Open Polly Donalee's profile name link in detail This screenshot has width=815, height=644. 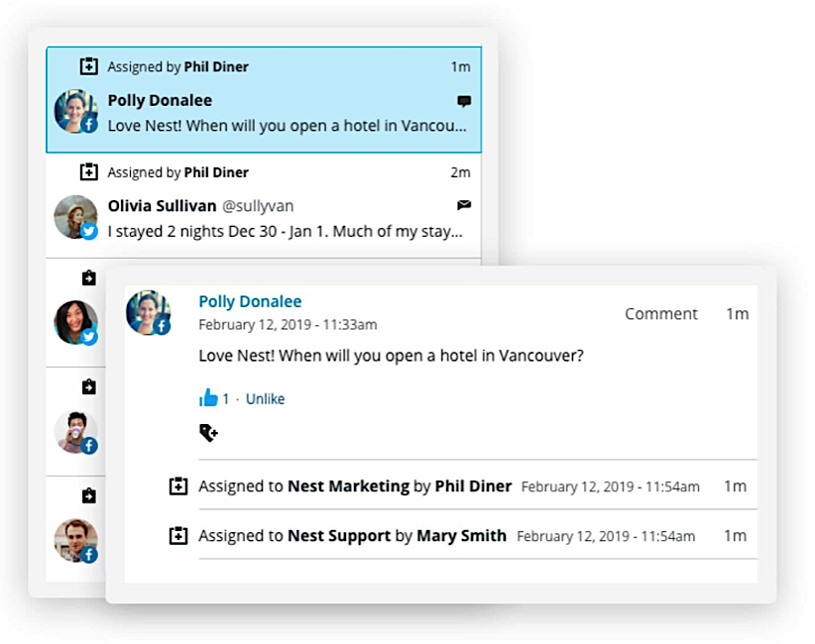[x=250, y=301]
